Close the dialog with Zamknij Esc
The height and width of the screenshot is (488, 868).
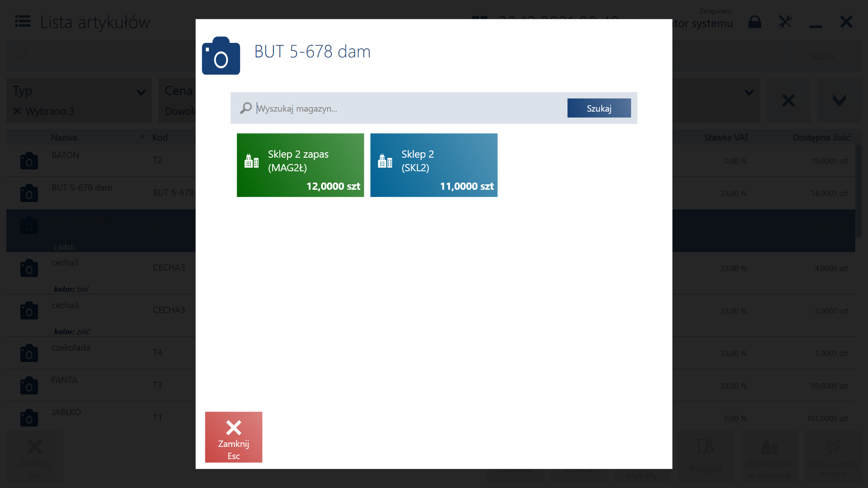tap(233, 437)
